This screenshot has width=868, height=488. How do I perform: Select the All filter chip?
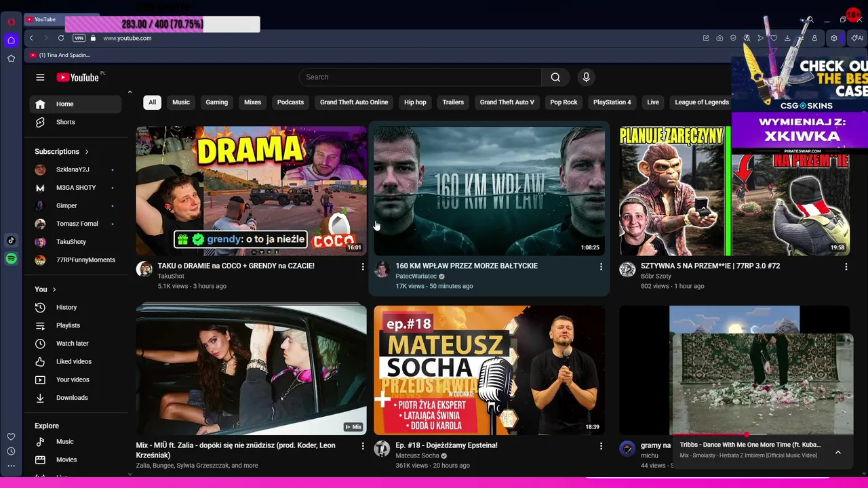pos(152,102)
